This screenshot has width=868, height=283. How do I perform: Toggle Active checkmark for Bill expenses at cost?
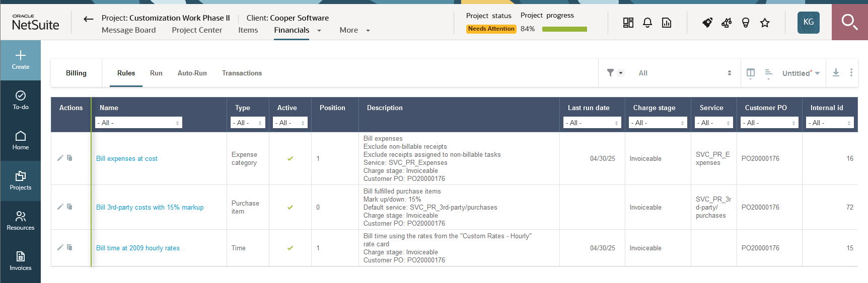290,158
